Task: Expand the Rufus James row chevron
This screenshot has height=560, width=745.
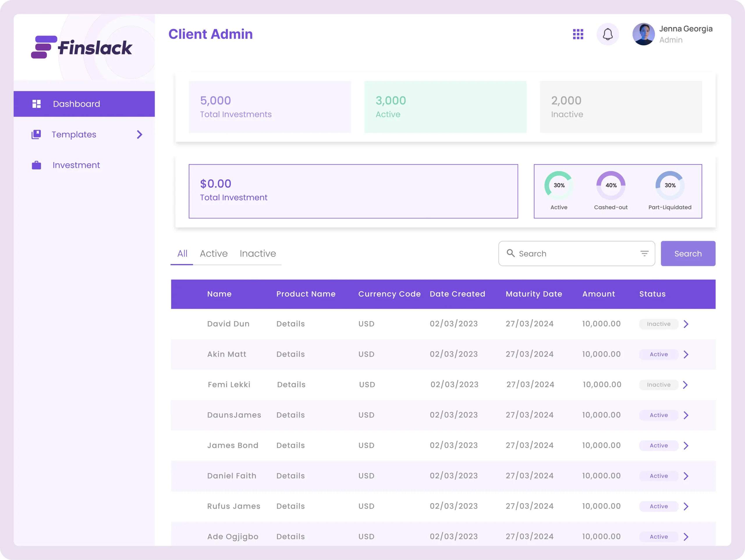Action: click(x=686, y=506)
